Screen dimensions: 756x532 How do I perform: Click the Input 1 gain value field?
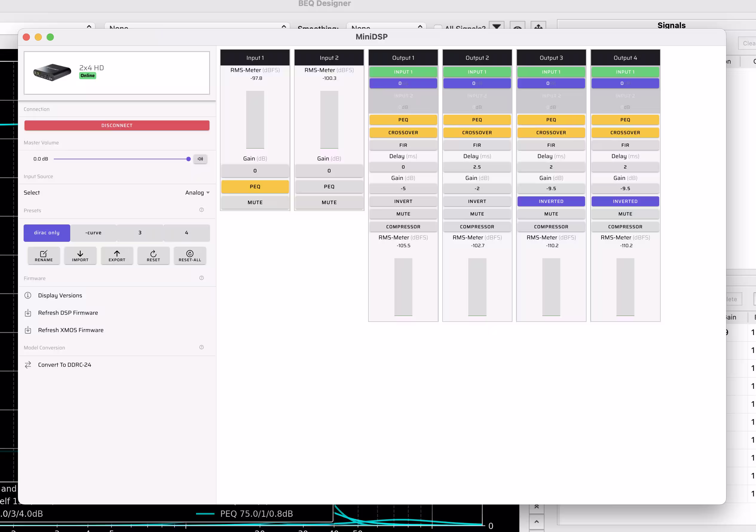(x=255, y=171)
